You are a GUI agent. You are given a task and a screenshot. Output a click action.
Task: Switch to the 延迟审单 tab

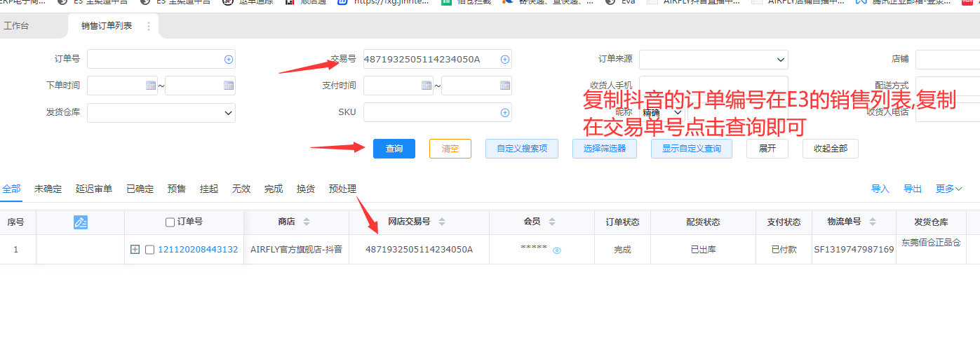(94, 189)
